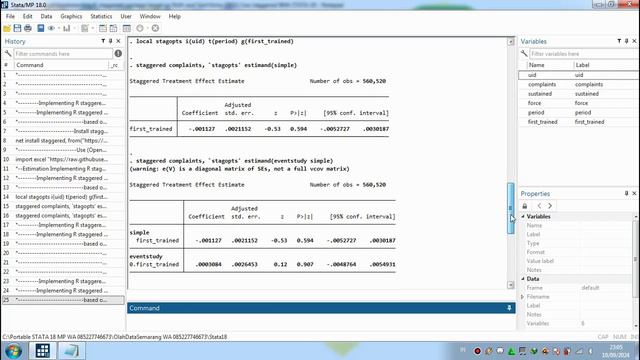Viewport: 640px width, 360px height.
Task: Open the Graph icon dropdown arrow
Action: (x=74, y=28)
